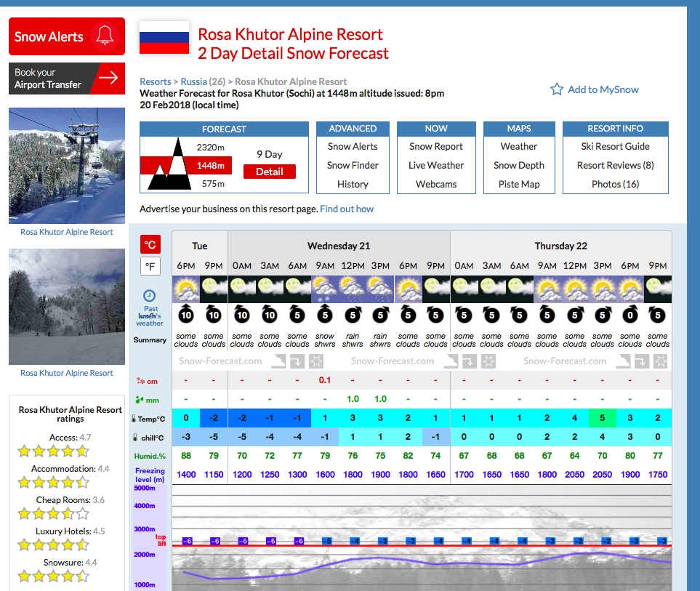
Task: Open Webcams
Action: click(435, 184)
